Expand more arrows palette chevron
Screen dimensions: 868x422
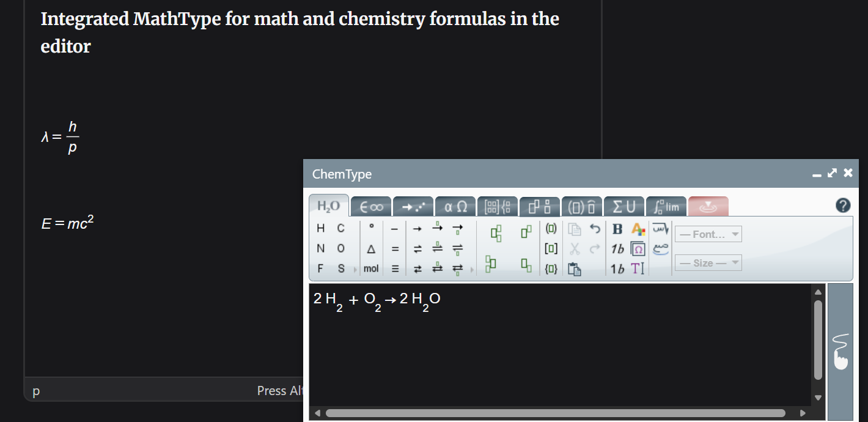(x=472, y=269)
